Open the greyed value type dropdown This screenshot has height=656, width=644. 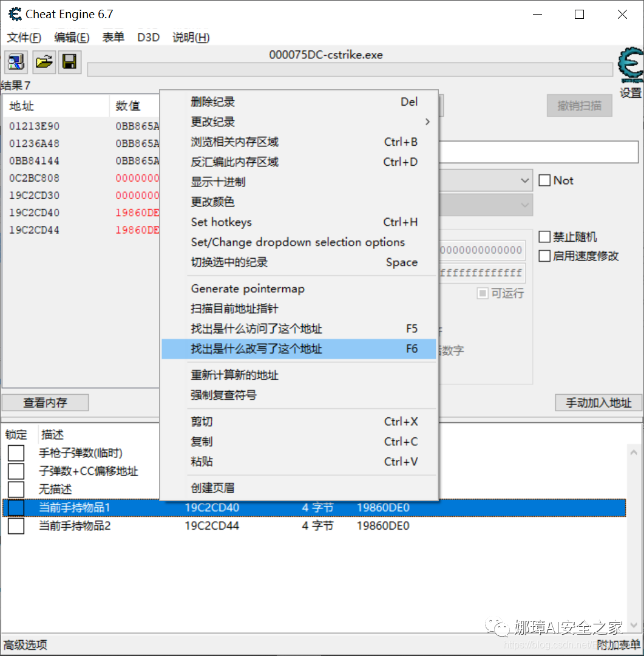524,205
